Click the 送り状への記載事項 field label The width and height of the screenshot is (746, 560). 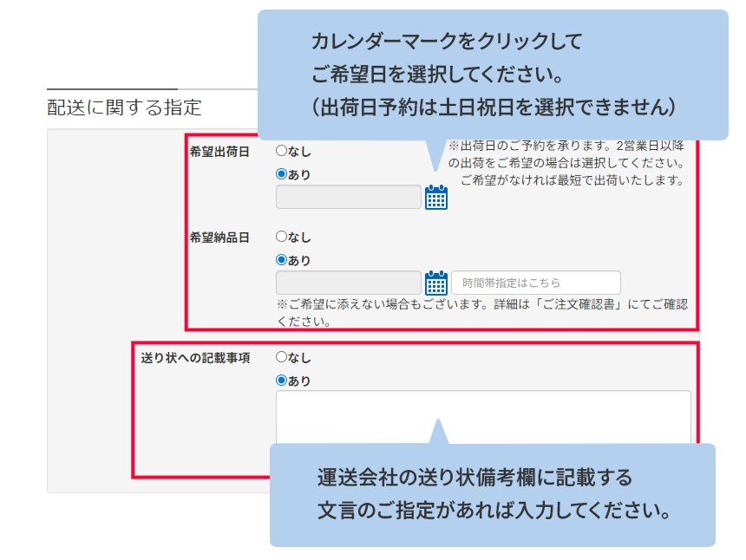click(195, 357)
